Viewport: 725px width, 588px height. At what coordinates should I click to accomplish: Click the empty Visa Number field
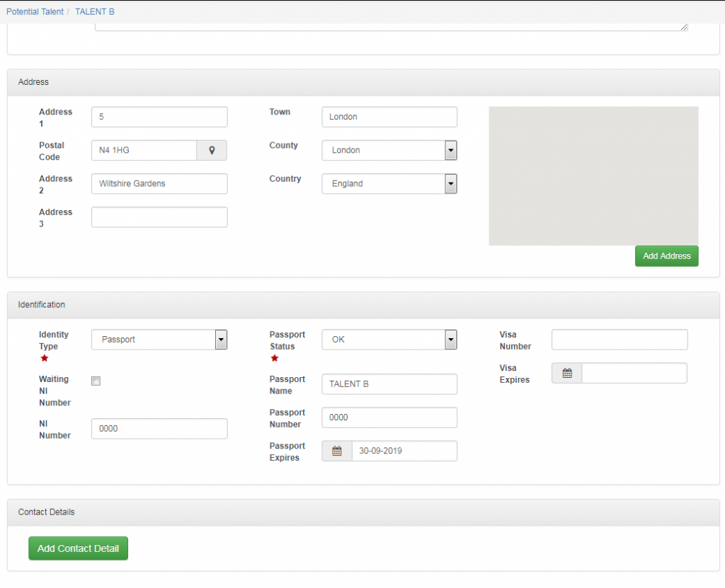[x=619, y=340]
